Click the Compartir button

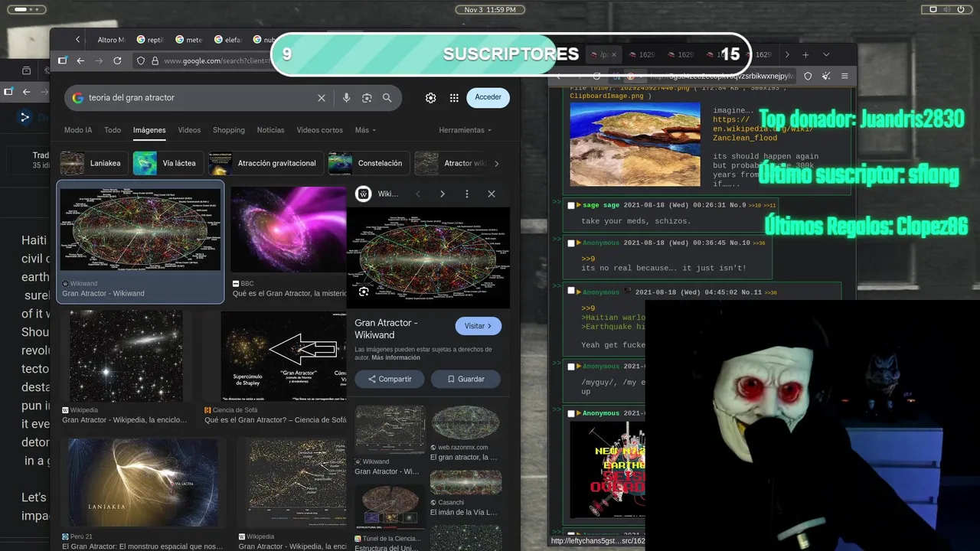coord(390,379)
